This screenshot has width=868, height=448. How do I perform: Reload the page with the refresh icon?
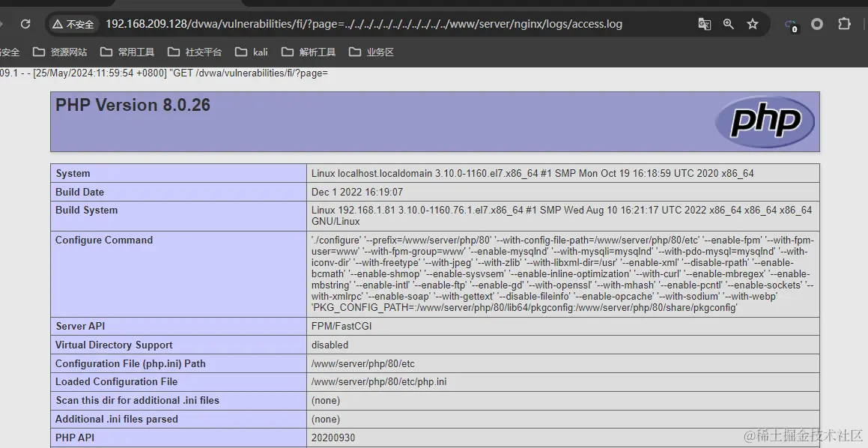coord(25,24)
